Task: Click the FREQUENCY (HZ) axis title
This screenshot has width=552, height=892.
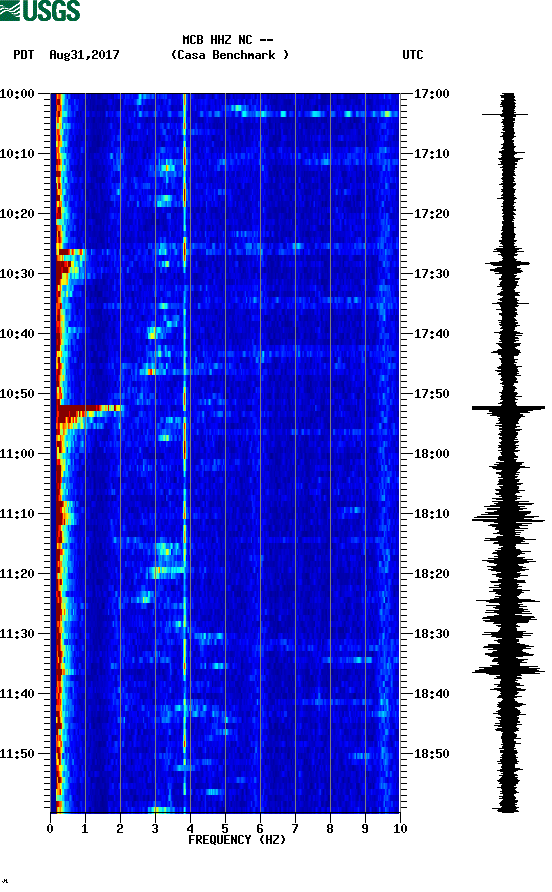Action: coord(237,840)
